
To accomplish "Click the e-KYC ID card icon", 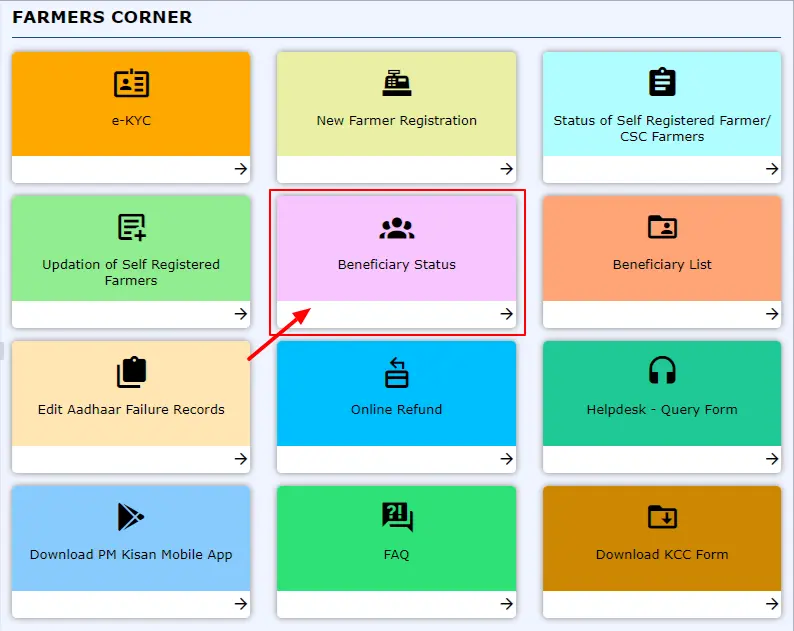I will (131, 83).
